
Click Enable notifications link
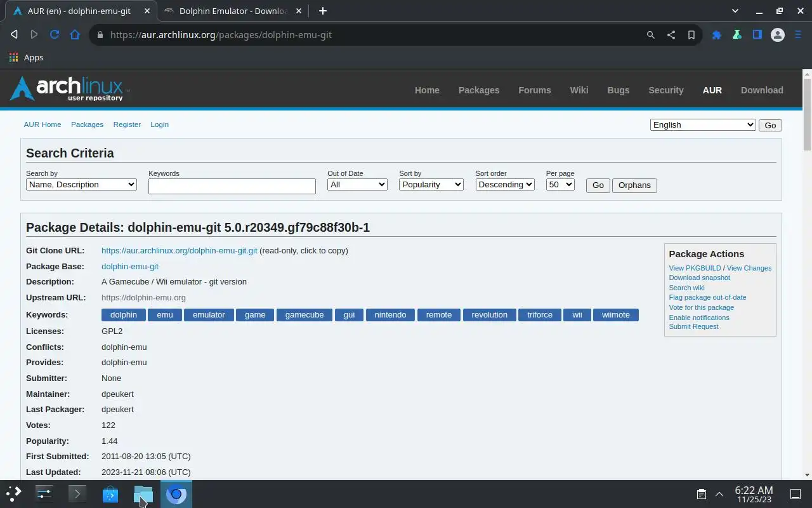pos(699,317)
